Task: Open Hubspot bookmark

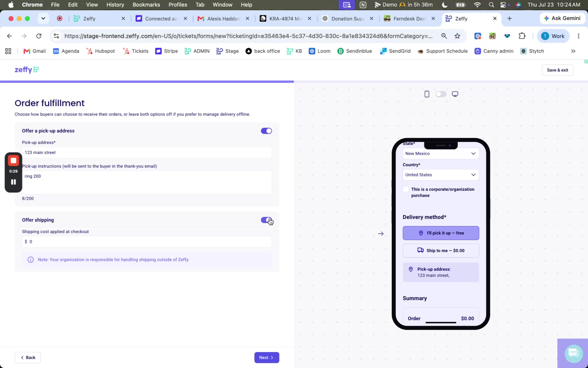Action: (x=100, y=51)
